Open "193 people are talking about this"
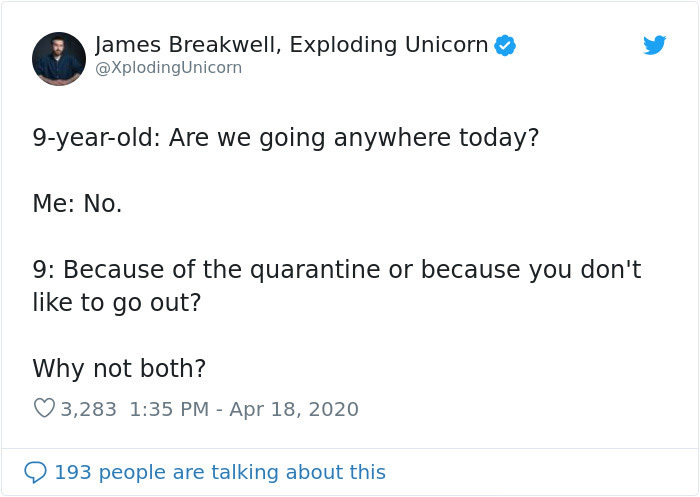Image resolution: width=700 pixels, height=497 pixels. pos(219,472)
